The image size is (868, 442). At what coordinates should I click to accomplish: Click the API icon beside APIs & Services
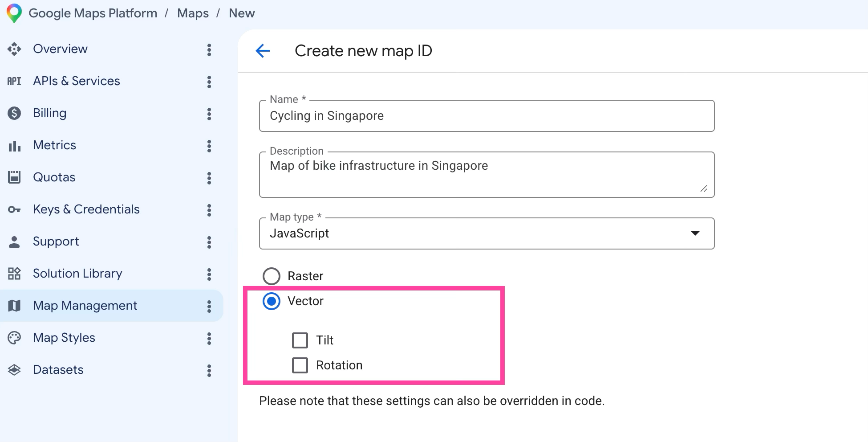pyautogui.click(x=14, y=81)
